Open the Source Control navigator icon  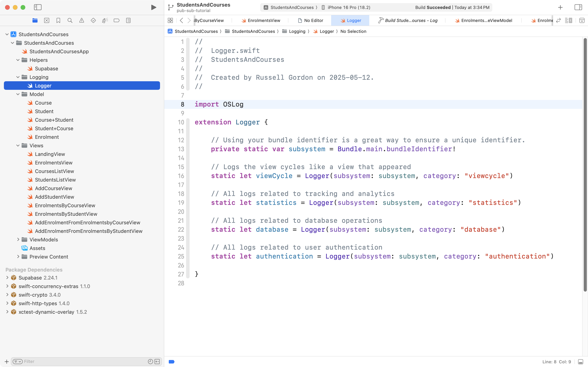point(47,21)
